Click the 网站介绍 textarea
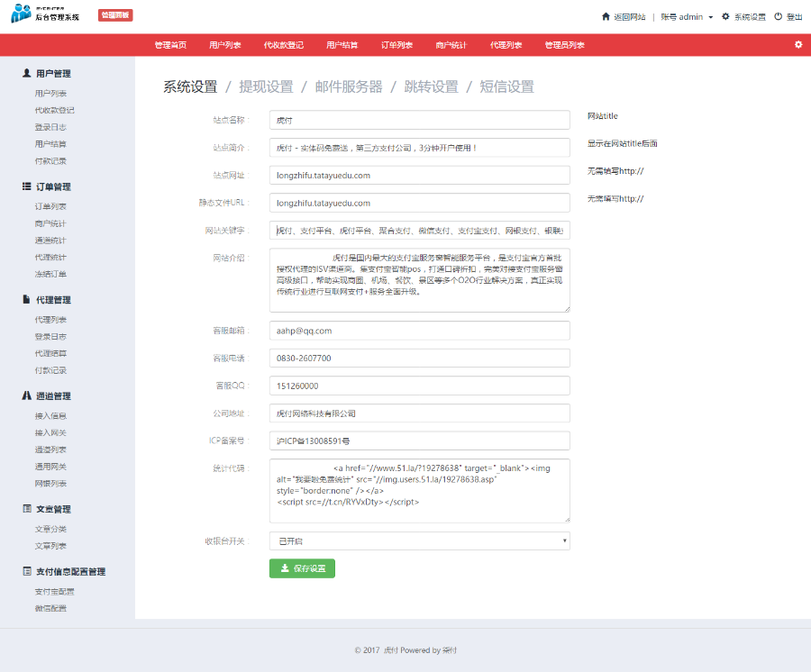 tap(419, 280)
